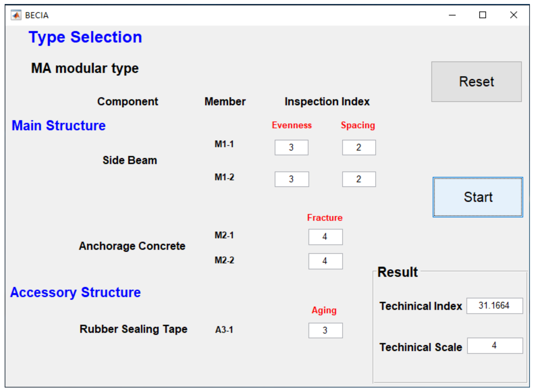Click the Accessory Structure heading
Image resolution: width=535 pixels, height=392 pixels.
tap(75, 292)
